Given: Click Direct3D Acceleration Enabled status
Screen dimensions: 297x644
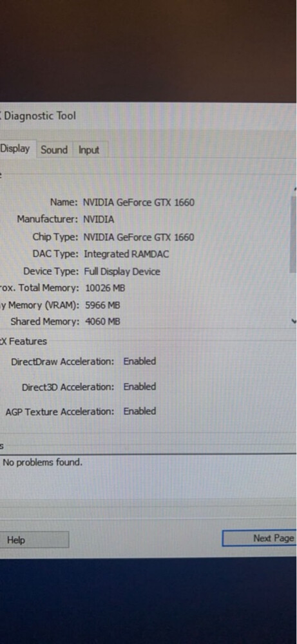Looking at the screenshot, I should pos(140,386).
